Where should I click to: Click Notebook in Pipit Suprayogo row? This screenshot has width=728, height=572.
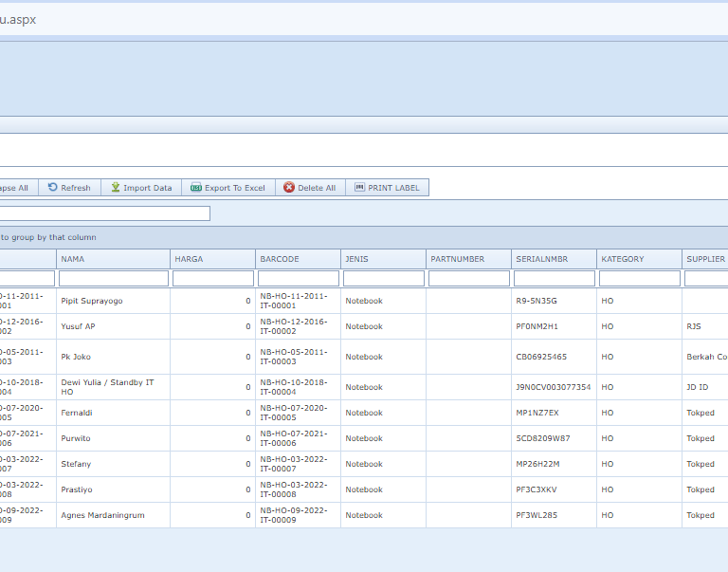pyautogui.click(x=364, y=301)
